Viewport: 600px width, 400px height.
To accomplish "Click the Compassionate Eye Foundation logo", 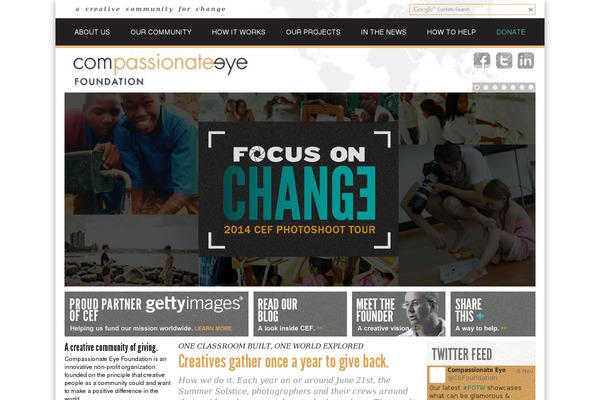I will point(160,70).
